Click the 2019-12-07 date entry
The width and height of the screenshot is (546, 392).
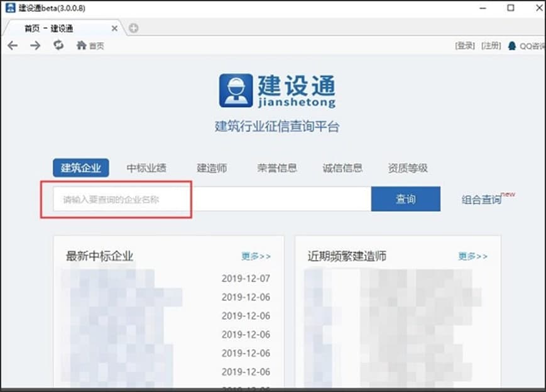[x=246, y=278]
